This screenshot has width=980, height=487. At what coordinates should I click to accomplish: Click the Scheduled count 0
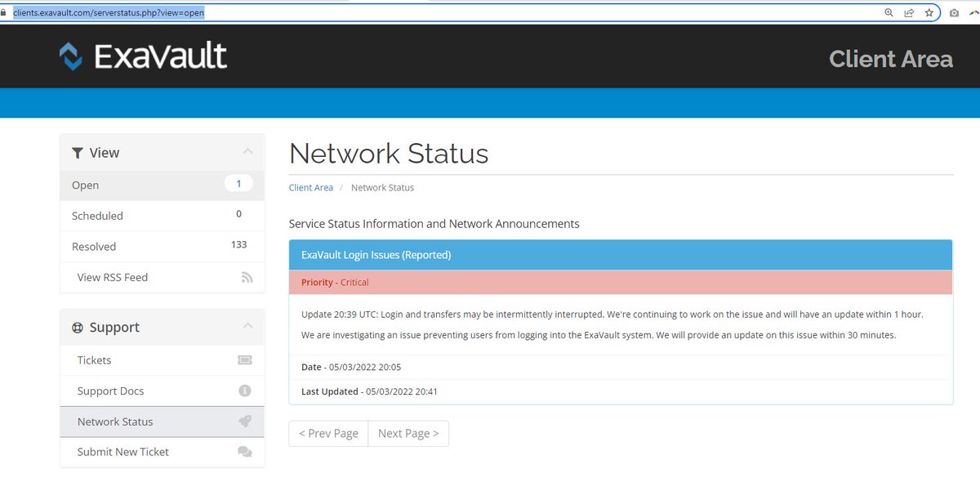(x=238, y=214)
